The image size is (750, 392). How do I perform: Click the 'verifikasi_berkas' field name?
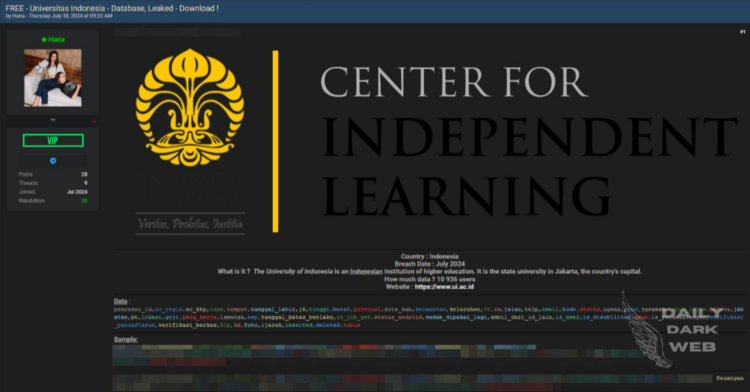coord(188,325)
